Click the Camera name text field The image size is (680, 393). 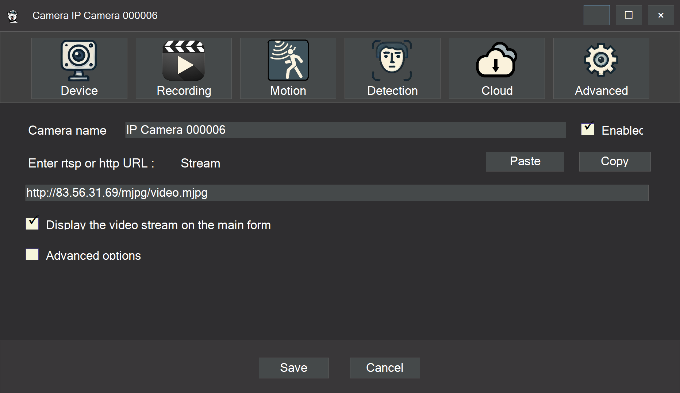coord(345,130)
